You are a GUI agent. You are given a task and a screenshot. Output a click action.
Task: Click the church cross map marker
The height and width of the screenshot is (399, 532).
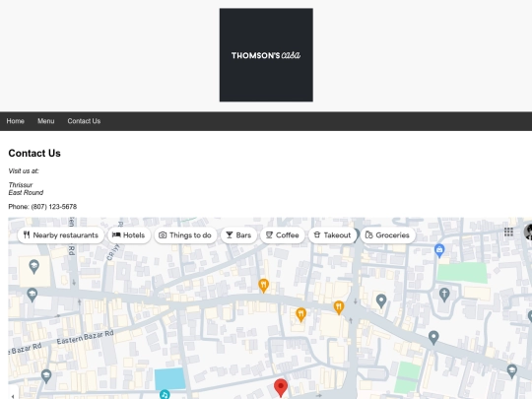pos(444,295)
